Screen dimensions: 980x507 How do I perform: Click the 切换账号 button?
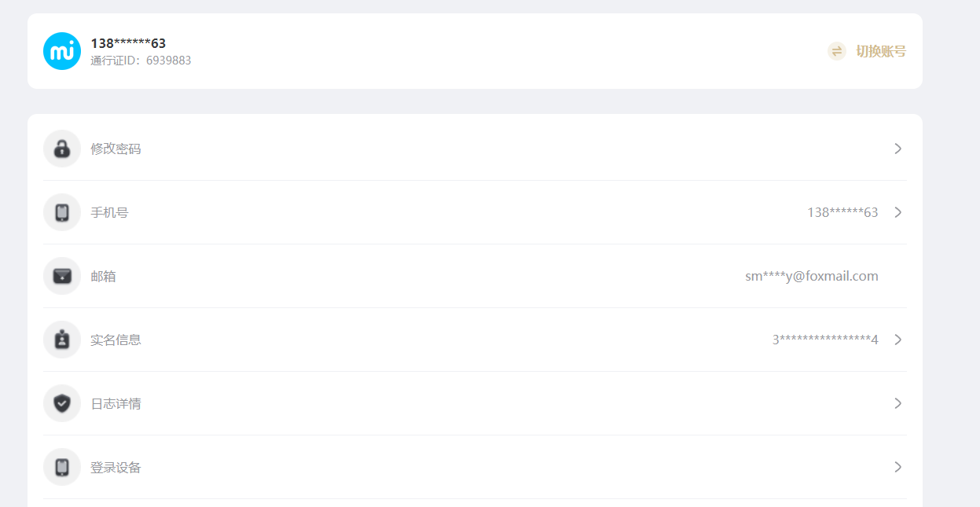click(867, 51)
